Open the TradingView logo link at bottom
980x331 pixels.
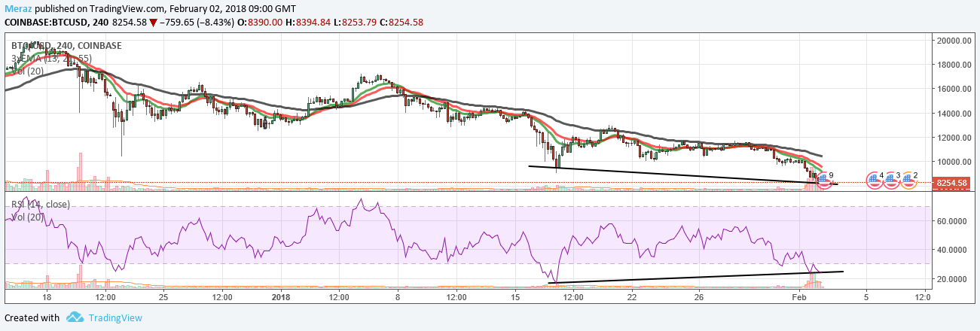point(115,318)
